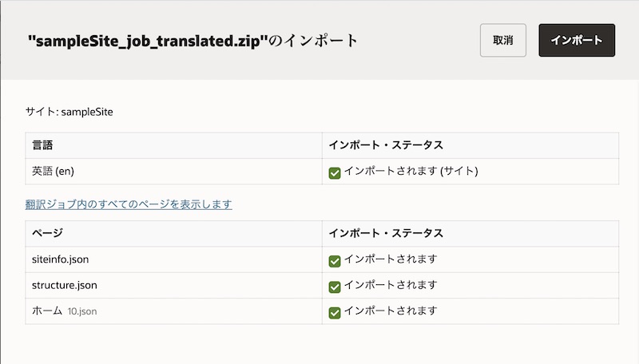Click the ホーム page name
This screenshot has width=639, height=364.
click(x=47, y=311)
